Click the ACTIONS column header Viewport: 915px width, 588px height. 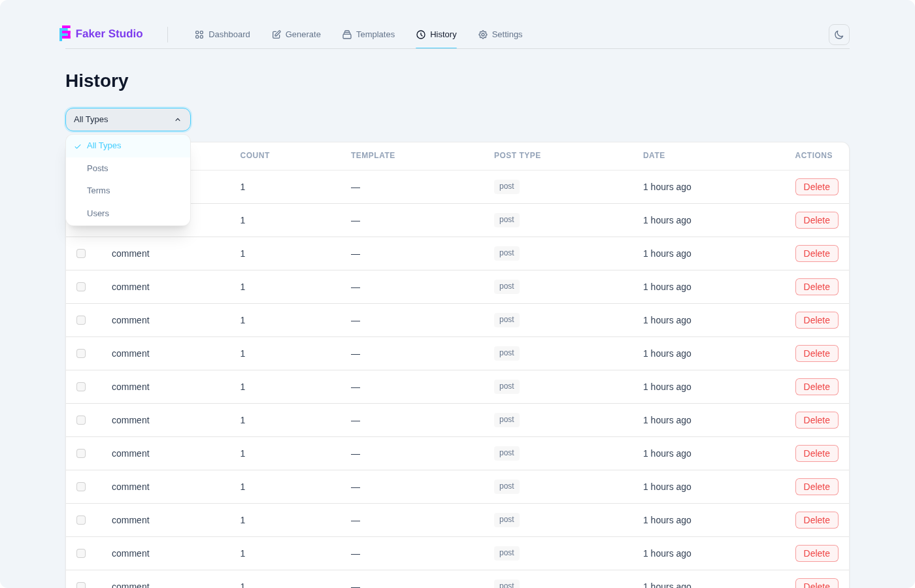click(x=814, y=155)
